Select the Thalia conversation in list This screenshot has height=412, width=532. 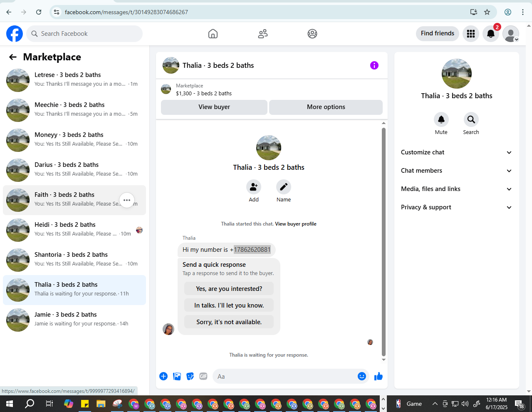tap(74, 290)
